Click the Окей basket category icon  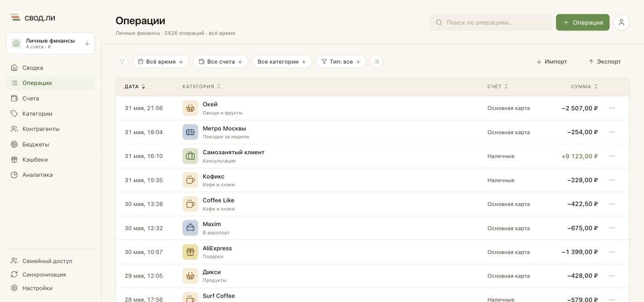click(x=190, y=108)
